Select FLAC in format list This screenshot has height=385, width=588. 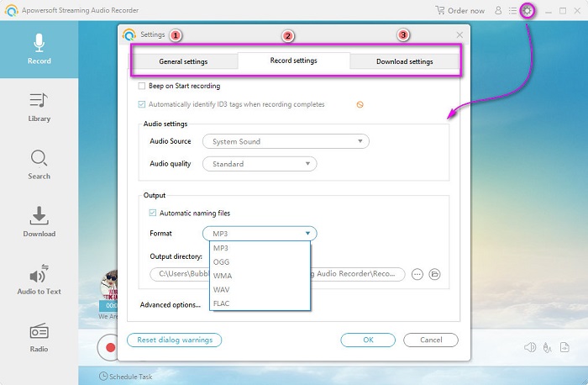(260, 303)
